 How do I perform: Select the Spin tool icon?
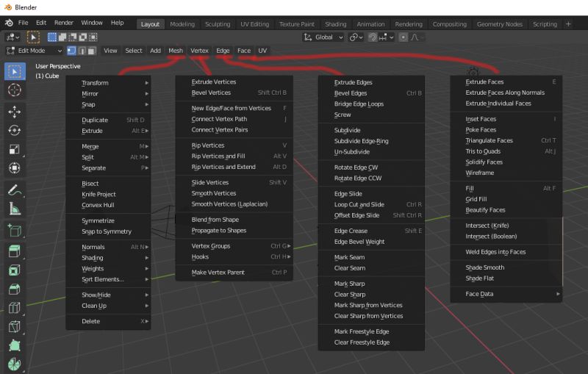pyautogui.click(x=15, y=364)
